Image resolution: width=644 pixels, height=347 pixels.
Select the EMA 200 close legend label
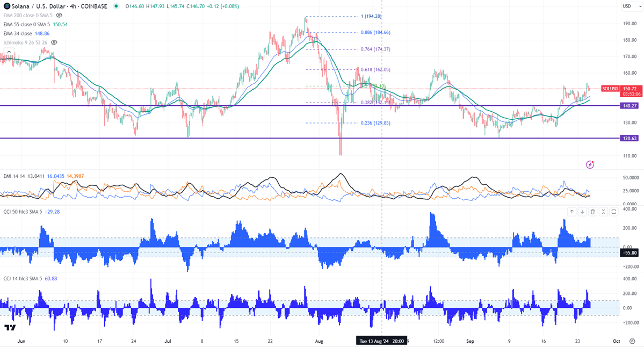(28, 15)
